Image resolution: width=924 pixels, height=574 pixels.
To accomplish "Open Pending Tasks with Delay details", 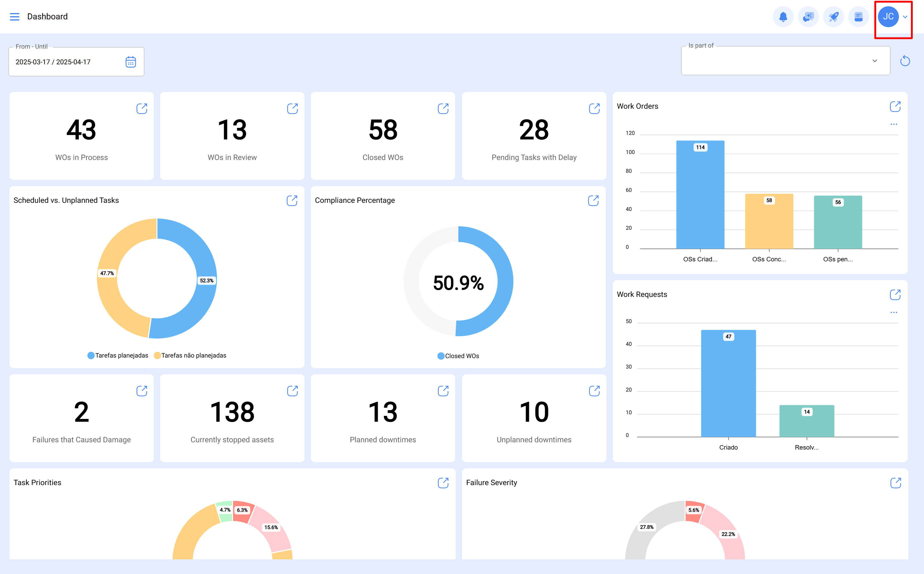I will tap(594, 108).
